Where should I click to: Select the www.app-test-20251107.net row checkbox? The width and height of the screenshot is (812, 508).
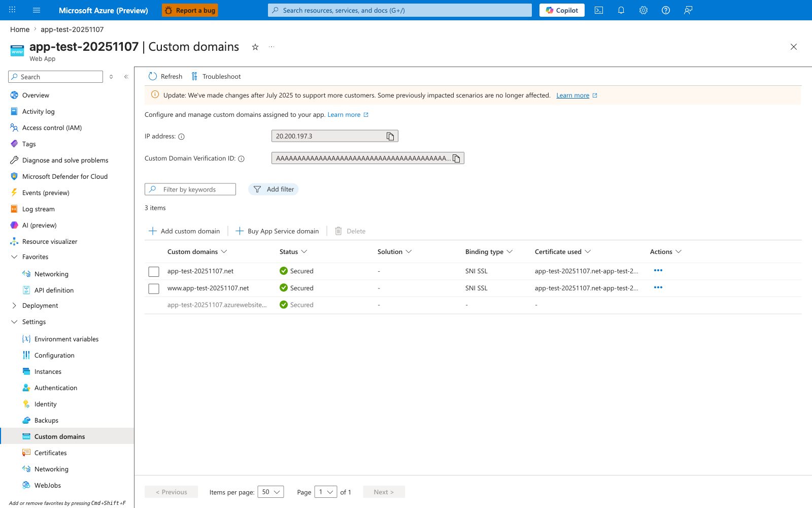[154, 289]
